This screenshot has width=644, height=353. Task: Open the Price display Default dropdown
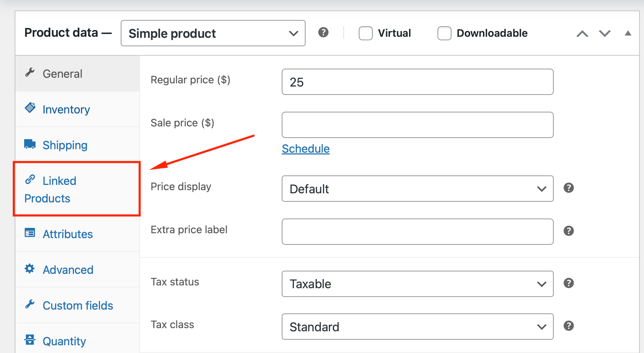418,189
